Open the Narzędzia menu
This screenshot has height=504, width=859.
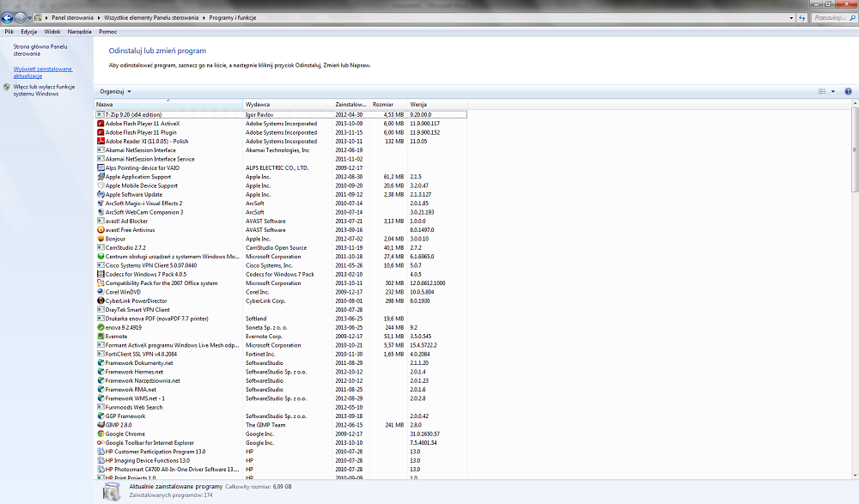[79, 32]
